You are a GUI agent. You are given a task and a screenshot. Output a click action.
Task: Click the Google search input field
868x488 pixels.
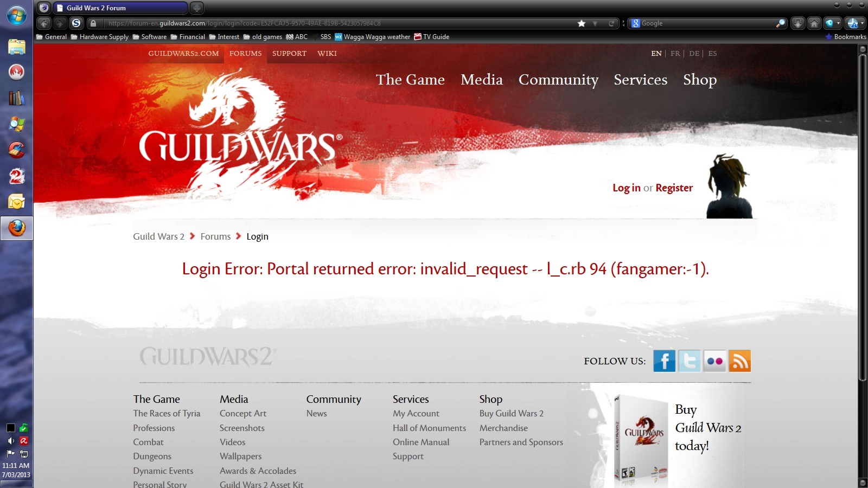pos(707,23)
